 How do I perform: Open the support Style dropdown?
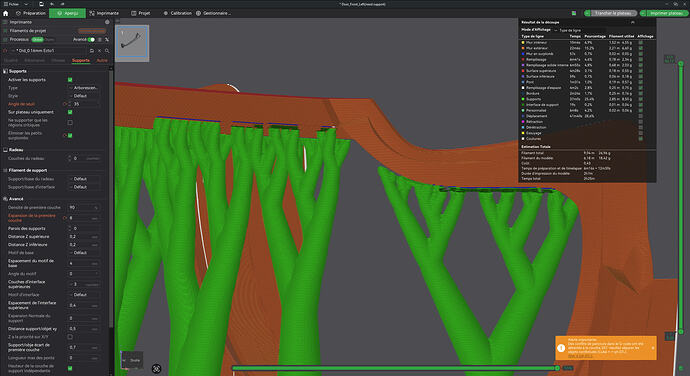[x=84, y=96]
